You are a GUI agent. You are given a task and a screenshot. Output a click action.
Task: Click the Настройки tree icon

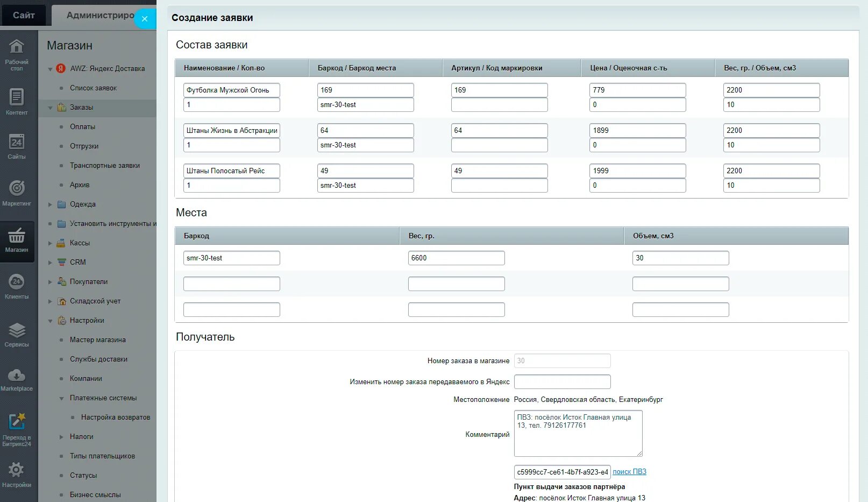pos(61,320)
